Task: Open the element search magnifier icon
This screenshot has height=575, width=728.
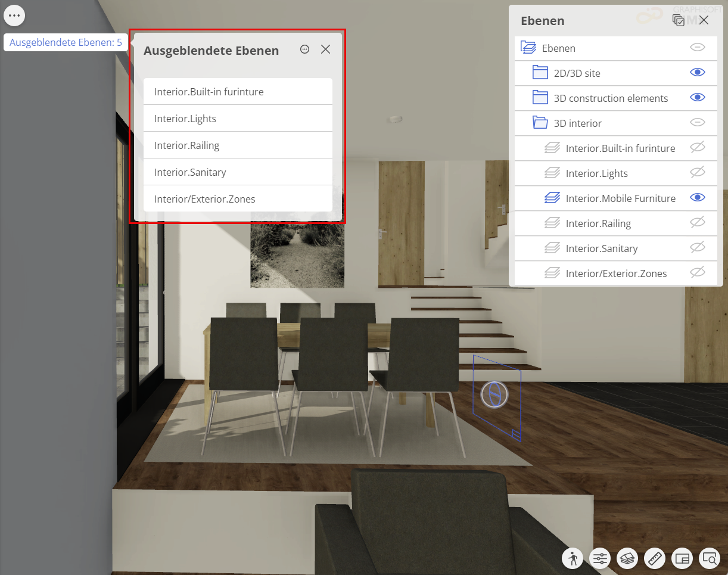Action: point(710,558)
